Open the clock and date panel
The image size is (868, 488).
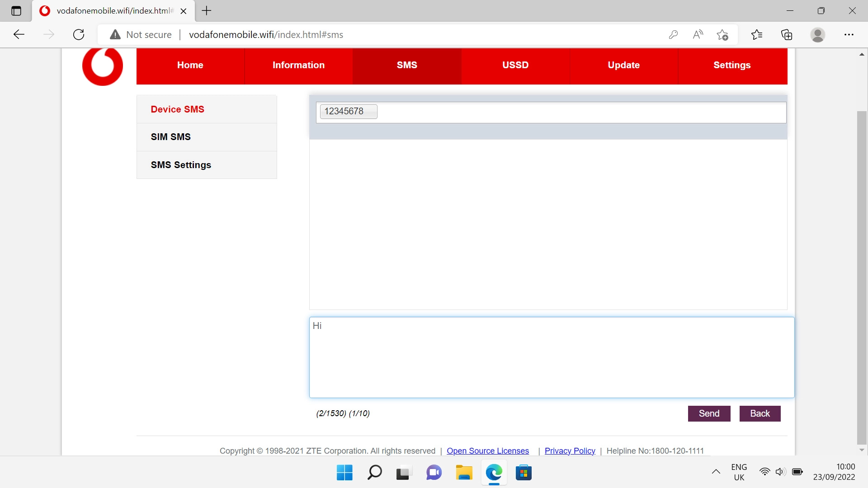click(834, 472)
